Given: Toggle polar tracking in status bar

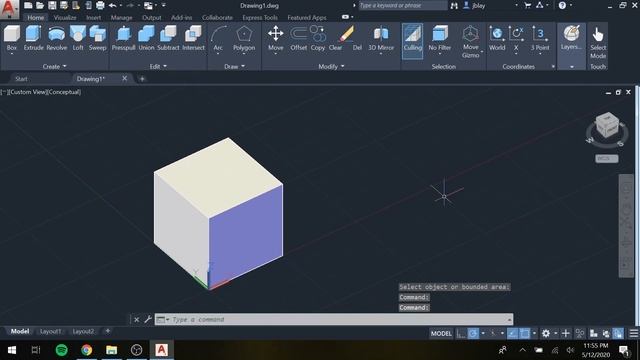Looking at the screenshot, I should click(473, 333).
